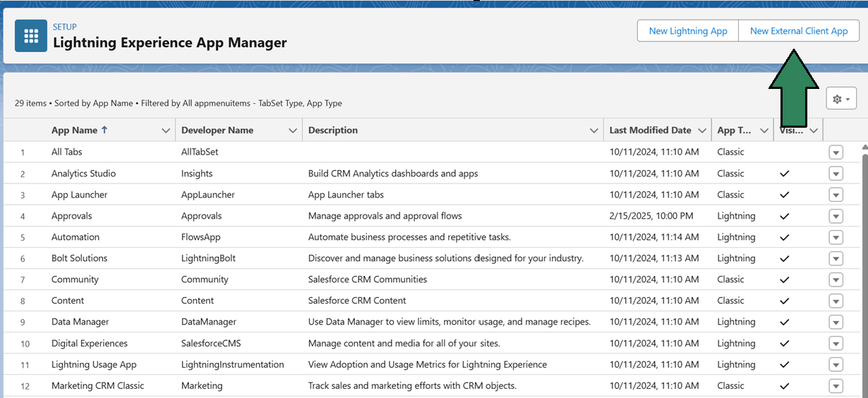The height and width of the screenshot is (398, 868).
Task: Open row actions menu for All Tabs
Action: (836, 152)
